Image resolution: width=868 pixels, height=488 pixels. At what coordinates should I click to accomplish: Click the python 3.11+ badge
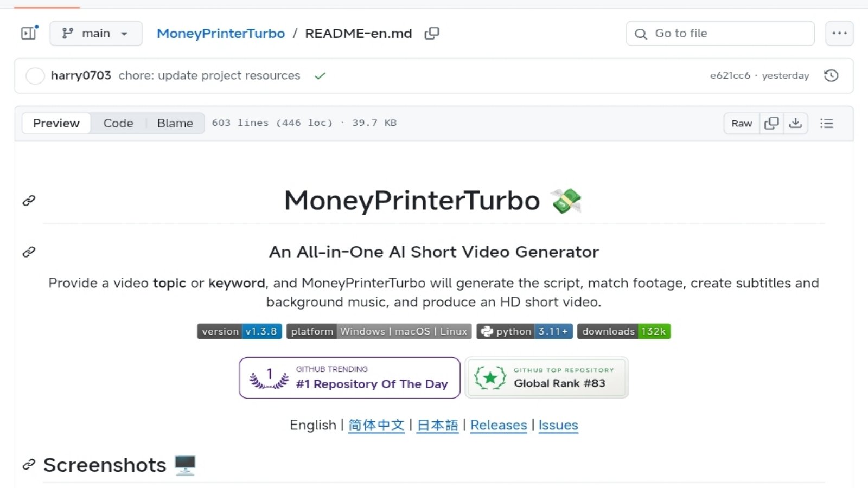point(525,331)
